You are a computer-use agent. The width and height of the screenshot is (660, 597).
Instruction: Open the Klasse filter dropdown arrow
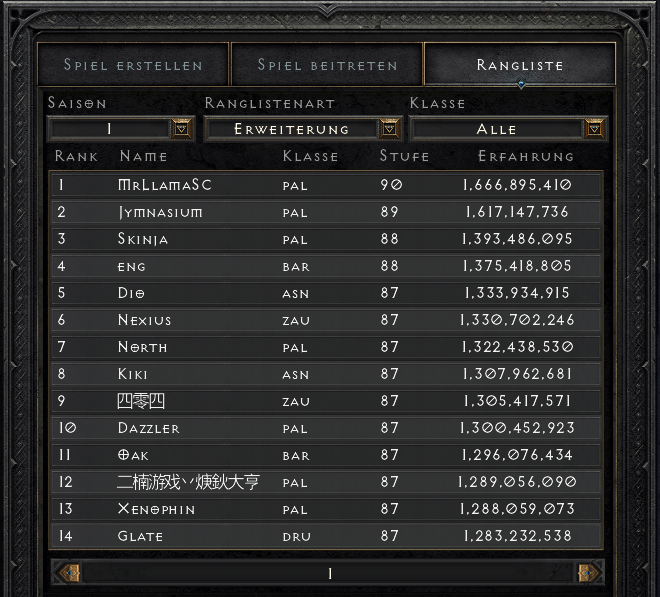(594, 129)
